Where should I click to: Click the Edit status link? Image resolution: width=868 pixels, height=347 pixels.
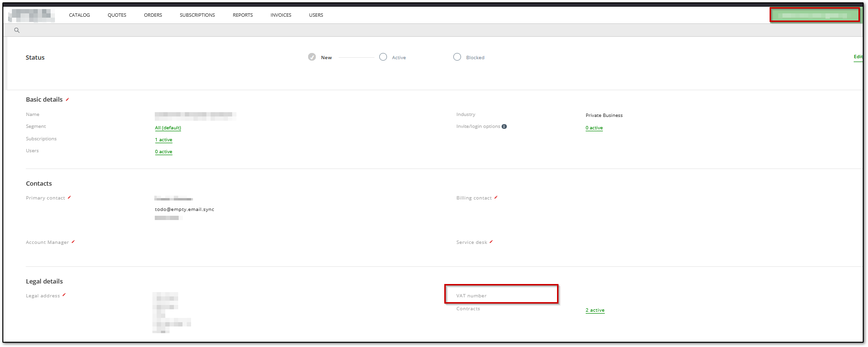pos(858,57)
